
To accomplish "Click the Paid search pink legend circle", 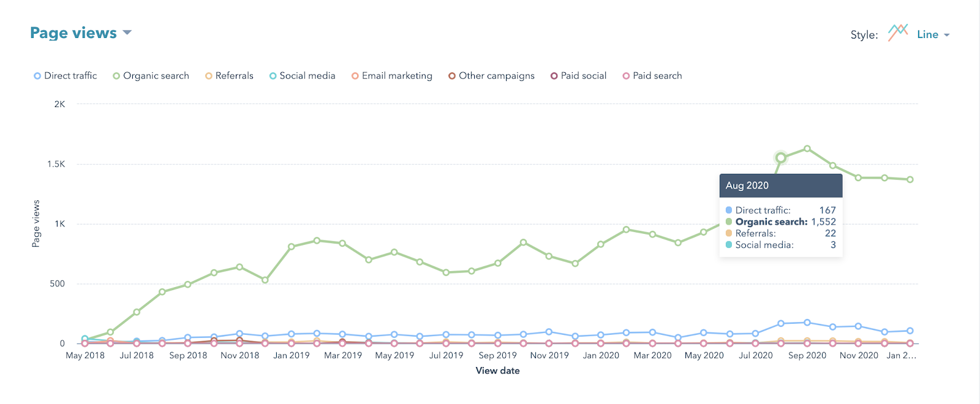I will pyautogui.click(x=625, y=75).
